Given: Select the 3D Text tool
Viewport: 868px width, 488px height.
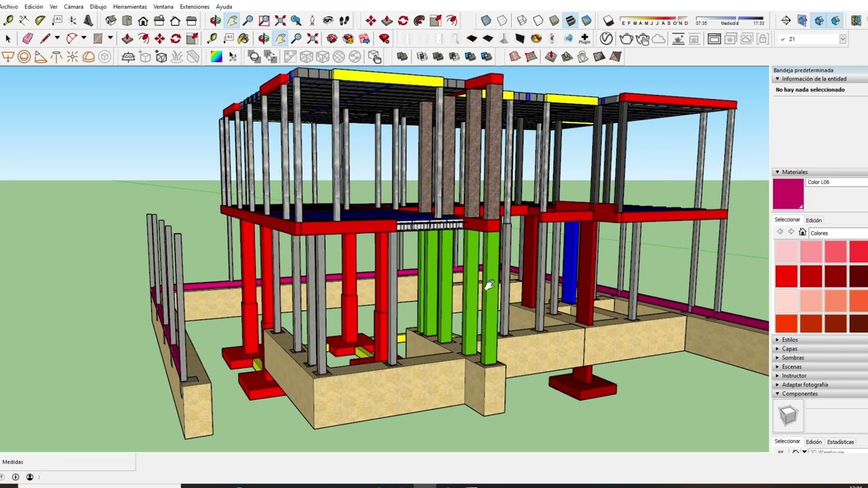Looking at the screenshot, I should click(88, 21).
